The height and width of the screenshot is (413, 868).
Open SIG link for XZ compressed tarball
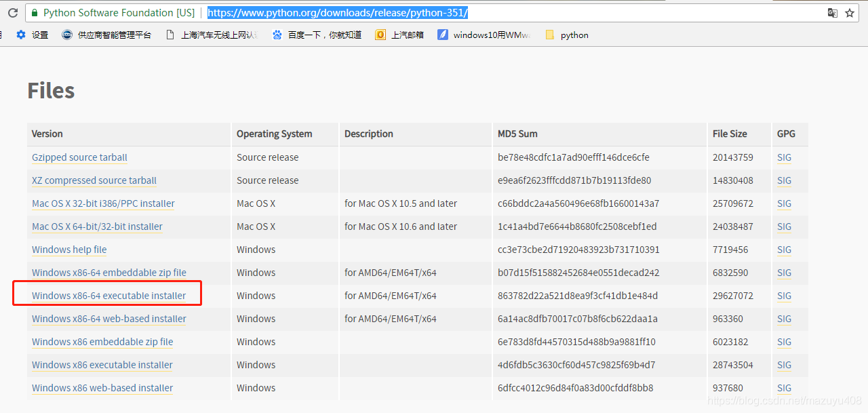pyautogui.click(x=784, y=180)
